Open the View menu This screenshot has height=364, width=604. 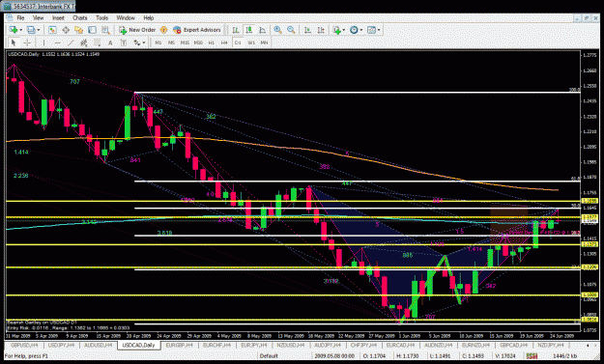click(x=38, y=17)
